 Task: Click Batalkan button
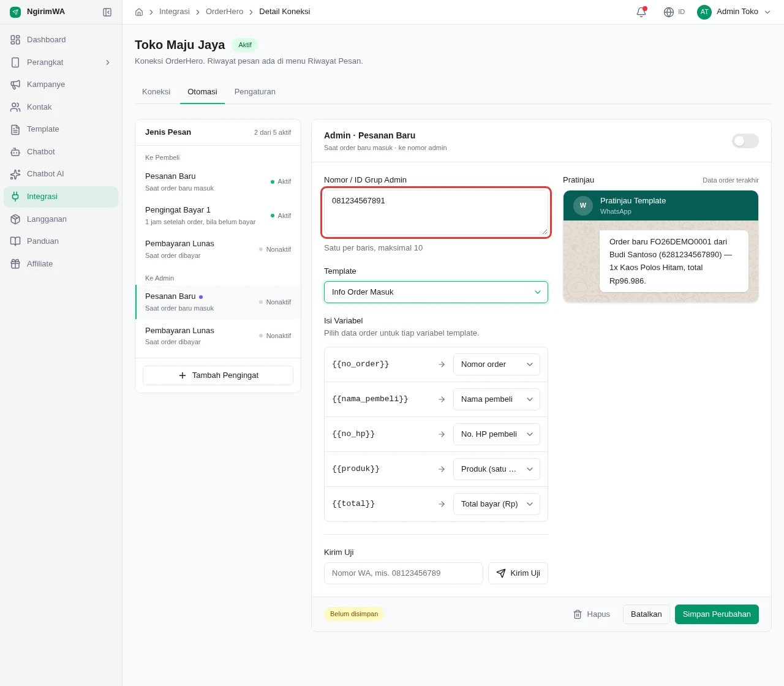646,614
